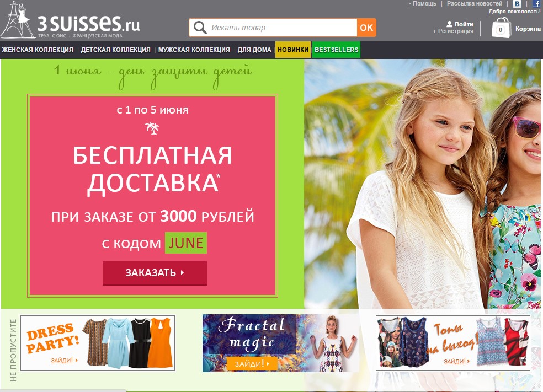Select the green BESTSELLERS tab
Viewport: 543px width, 392px height.
click(x=336, y=50)
